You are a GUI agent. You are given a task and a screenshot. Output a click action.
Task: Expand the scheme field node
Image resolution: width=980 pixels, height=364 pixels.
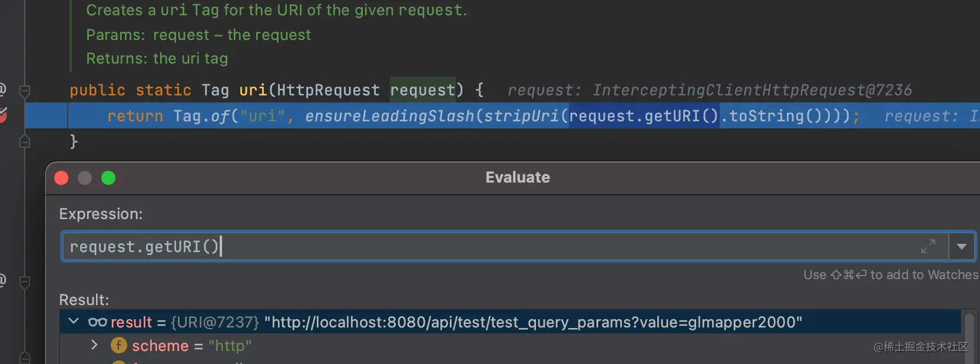(94, 345)
